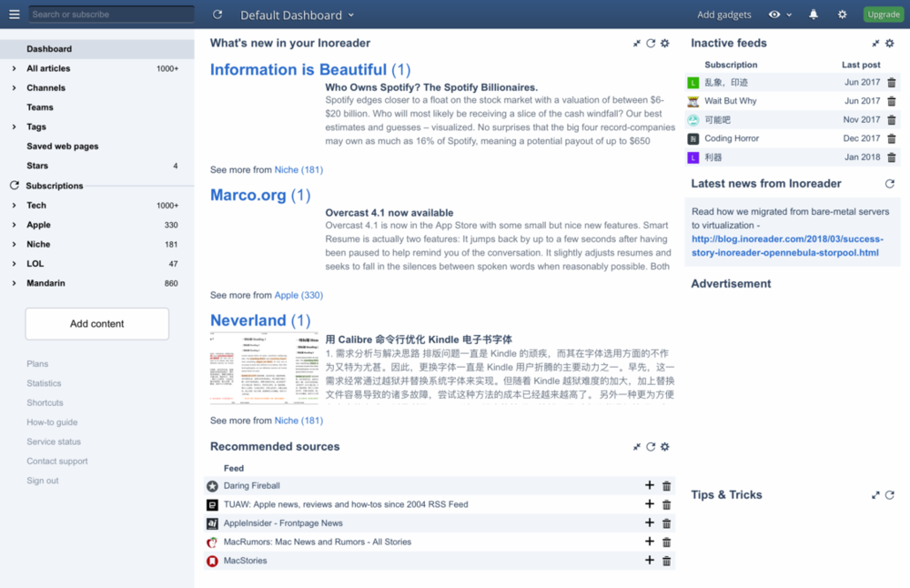Open Statistics in the sidebar

(x=44, y=383)
